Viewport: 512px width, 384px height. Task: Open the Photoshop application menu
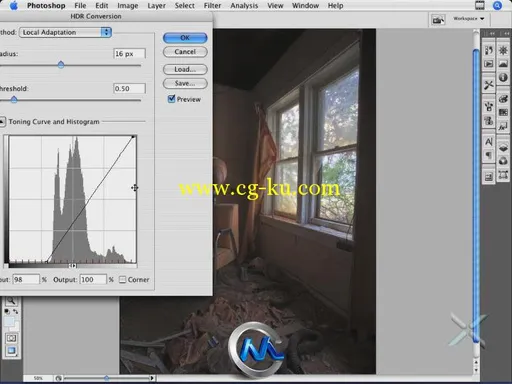[46, 6]
